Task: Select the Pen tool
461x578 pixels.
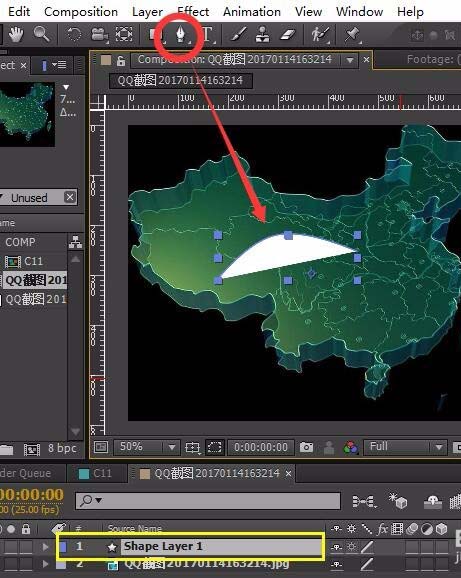Action: tap(180, 35)
